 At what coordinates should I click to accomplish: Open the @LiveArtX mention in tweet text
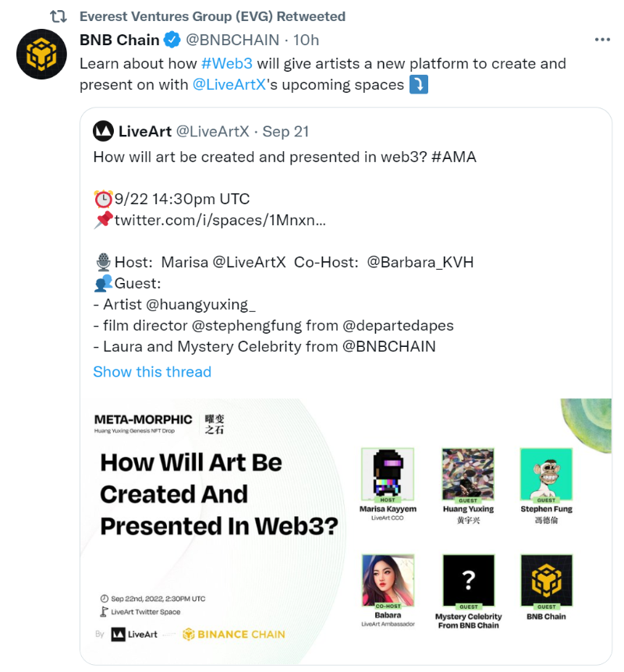pos(229,84)
